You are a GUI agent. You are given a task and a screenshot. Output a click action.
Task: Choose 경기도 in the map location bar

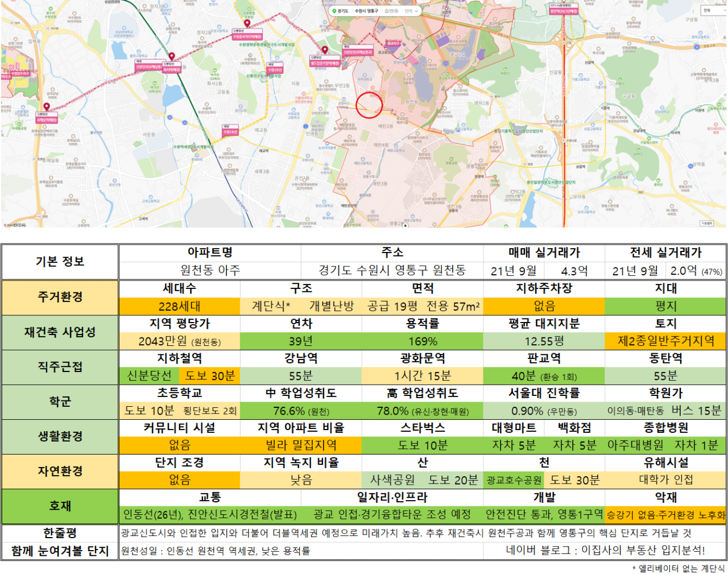343,11
